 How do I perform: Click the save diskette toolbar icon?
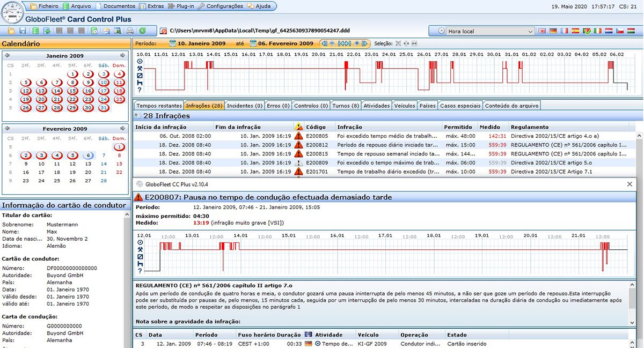23,31
